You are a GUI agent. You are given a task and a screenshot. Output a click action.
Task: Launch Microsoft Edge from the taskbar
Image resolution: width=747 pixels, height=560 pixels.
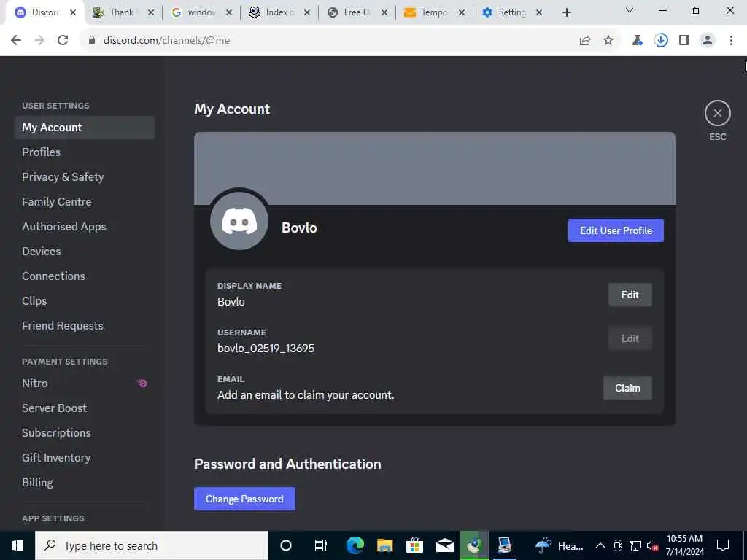coord(355,545)
